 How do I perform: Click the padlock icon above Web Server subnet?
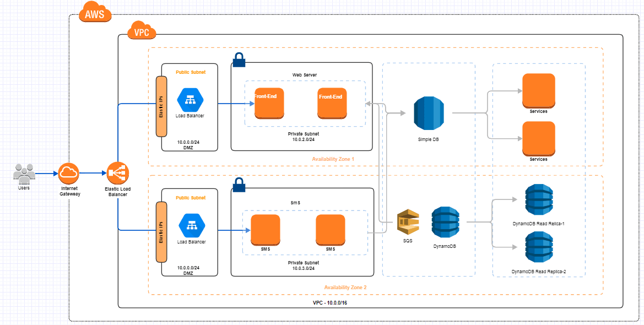(x=239, y=59)
